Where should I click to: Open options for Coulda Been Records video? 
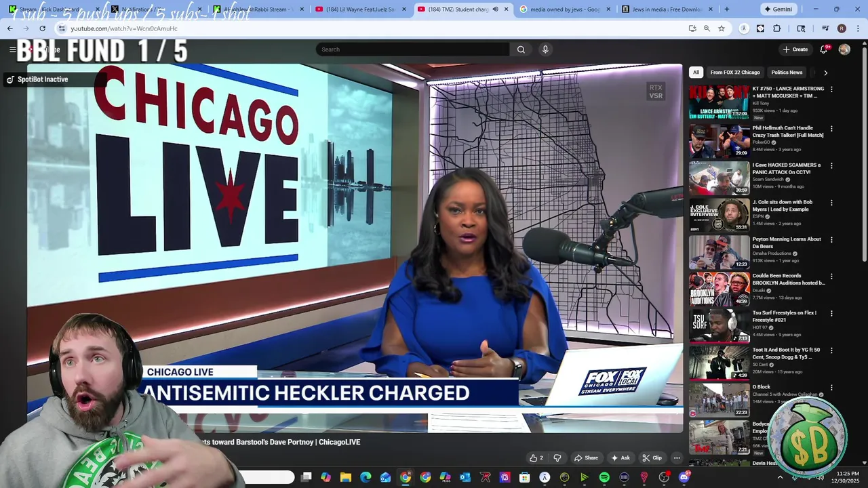pyautogui.click(x=831, y=277)
